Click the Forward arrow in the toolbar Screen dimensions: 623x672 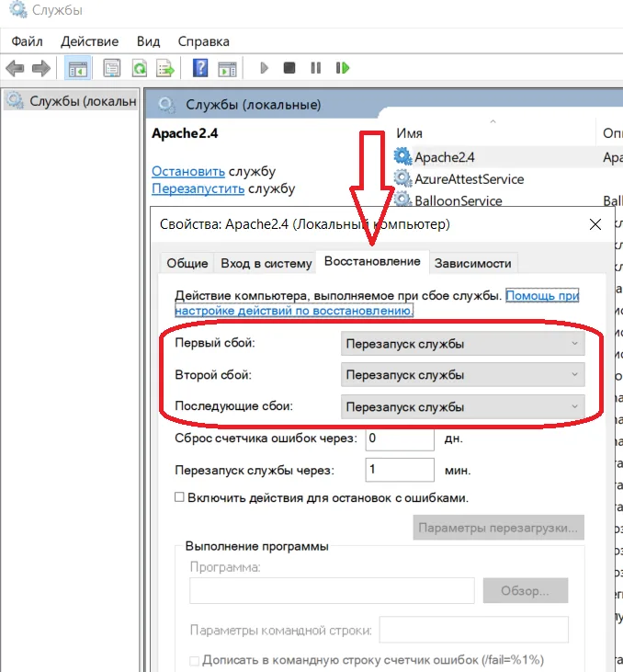40,68
